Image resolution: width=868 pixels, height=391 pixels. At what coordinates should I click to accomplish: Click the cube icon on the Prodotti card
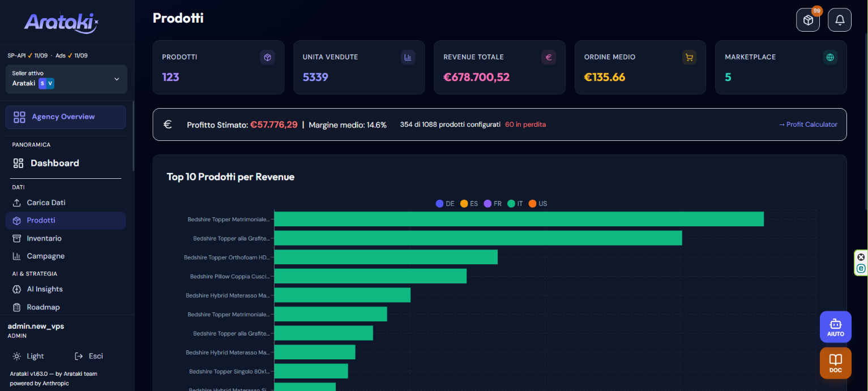click(x=268, y=57)
